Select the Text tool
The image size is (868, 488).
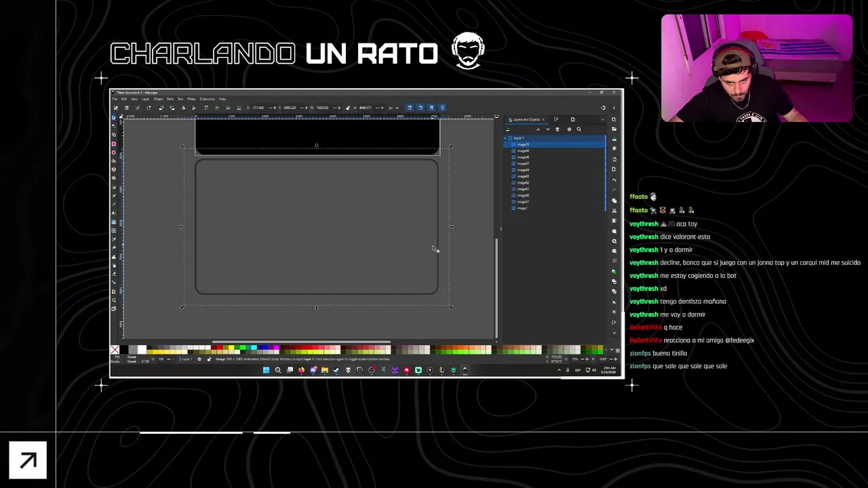114,213
